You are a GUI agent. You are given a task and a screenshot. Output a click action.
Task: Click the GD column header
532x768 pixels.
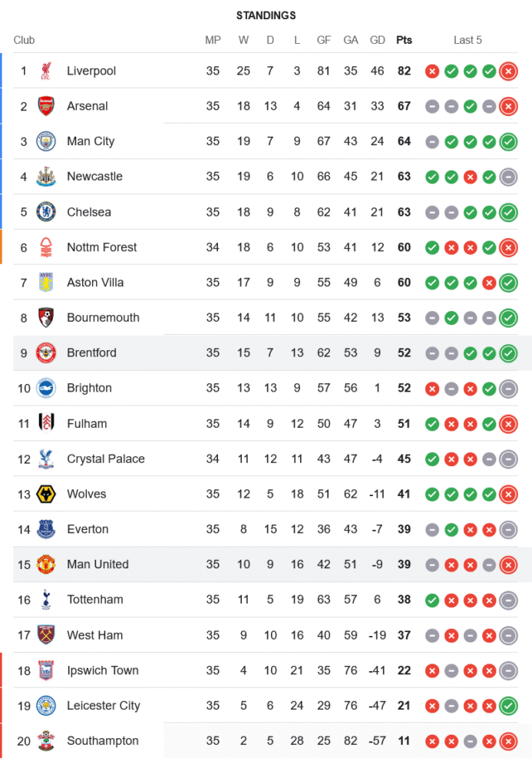[x=378, y=40]
